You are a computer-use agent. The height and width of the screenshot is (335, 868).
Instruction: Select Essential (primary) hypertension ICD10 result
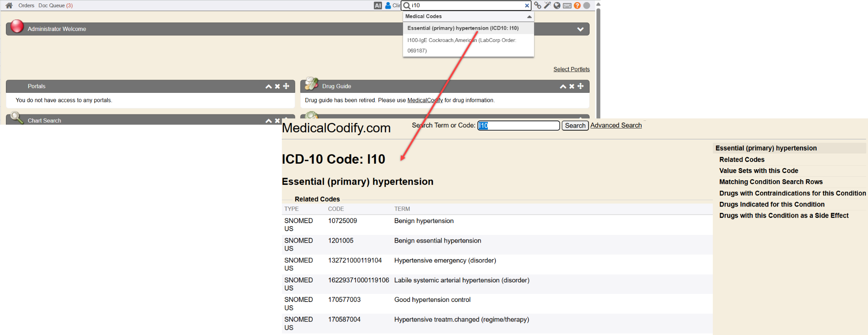pyautogui.click(x=463, y=28)
